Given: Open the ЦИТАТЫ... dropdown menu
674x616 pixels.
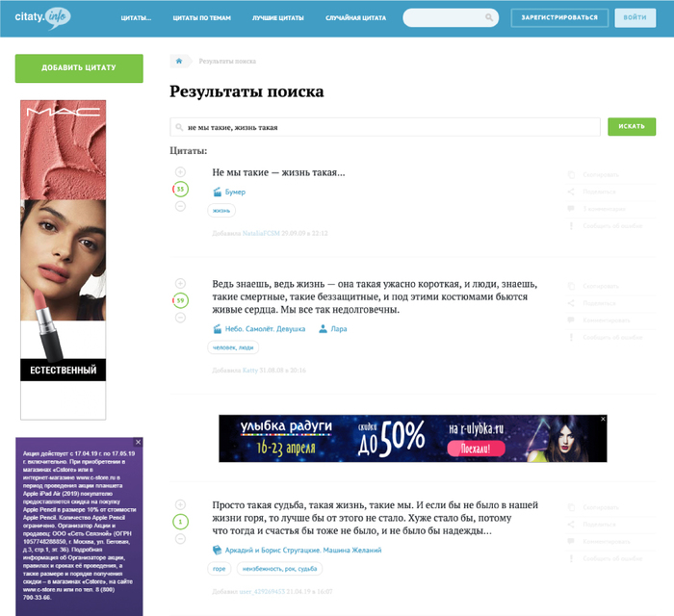Looking at the screenshot, I should coord(136,18).
